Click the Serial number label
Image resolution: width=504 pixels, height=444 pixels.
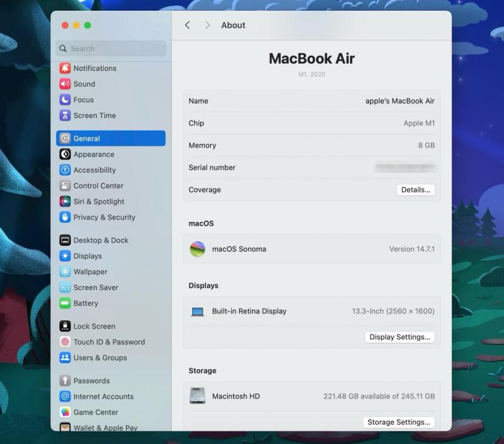(212, 168)
